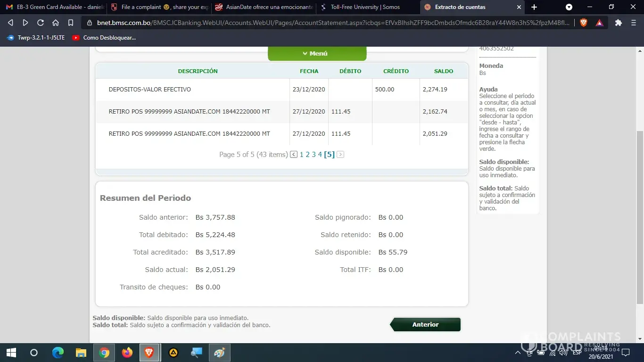This screenshot has height=362, width=644.
Task: Open File Explorer from the taskbar
Action: (x=81, y=353)
